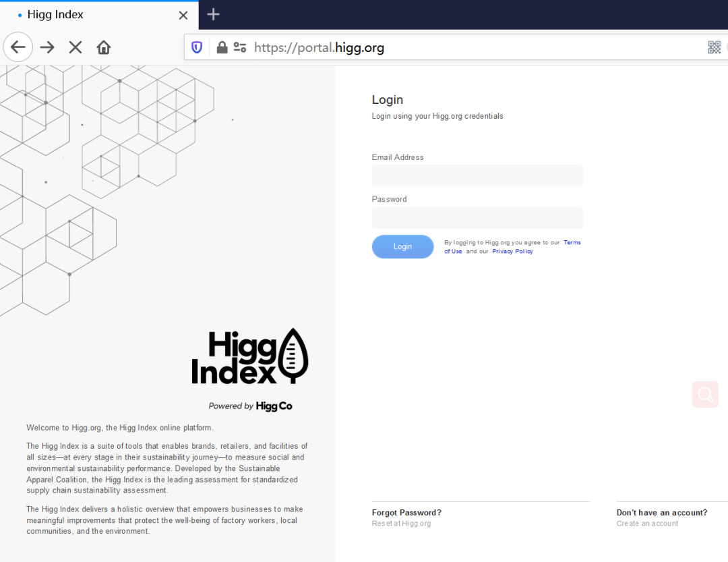This screenshot has width=728, height=562.
Task: Open a new browser tab
Action: tap(213, 14)
